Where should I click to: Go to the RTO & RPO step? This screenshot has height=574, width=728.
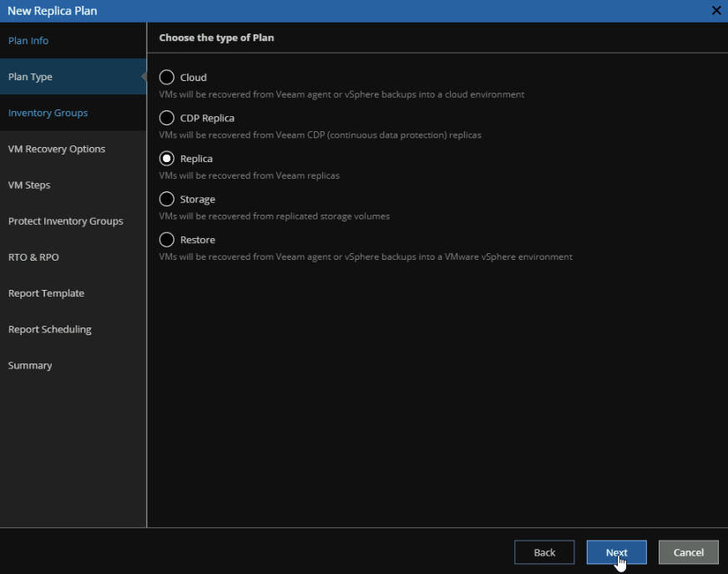click(73, 257)
